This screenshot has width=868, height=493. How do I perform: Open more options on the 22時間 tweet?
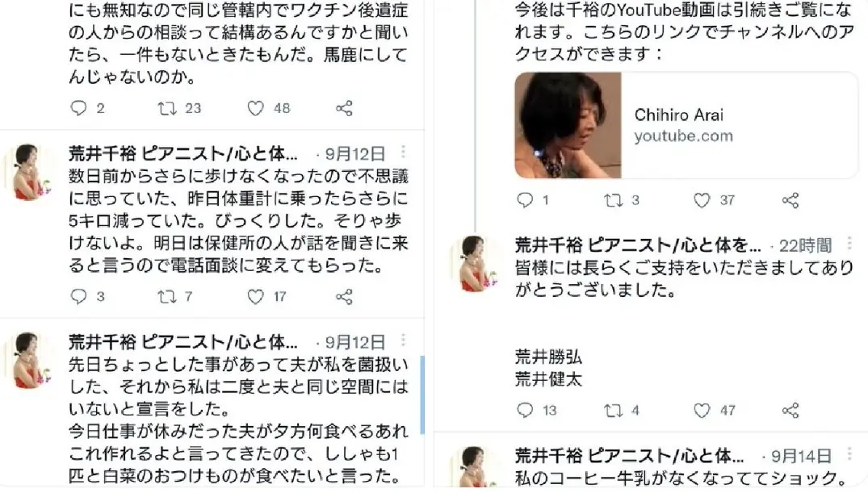(x=849, y=243)
